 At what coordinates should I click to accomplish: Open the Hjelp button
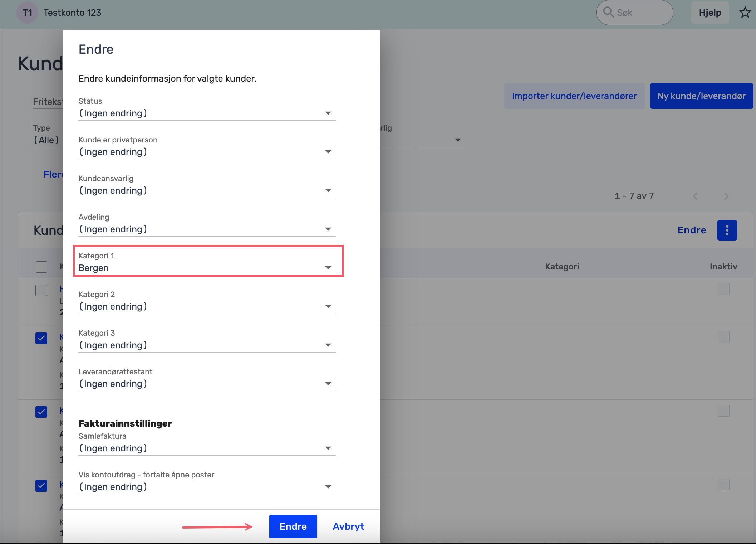pos(710,13)
